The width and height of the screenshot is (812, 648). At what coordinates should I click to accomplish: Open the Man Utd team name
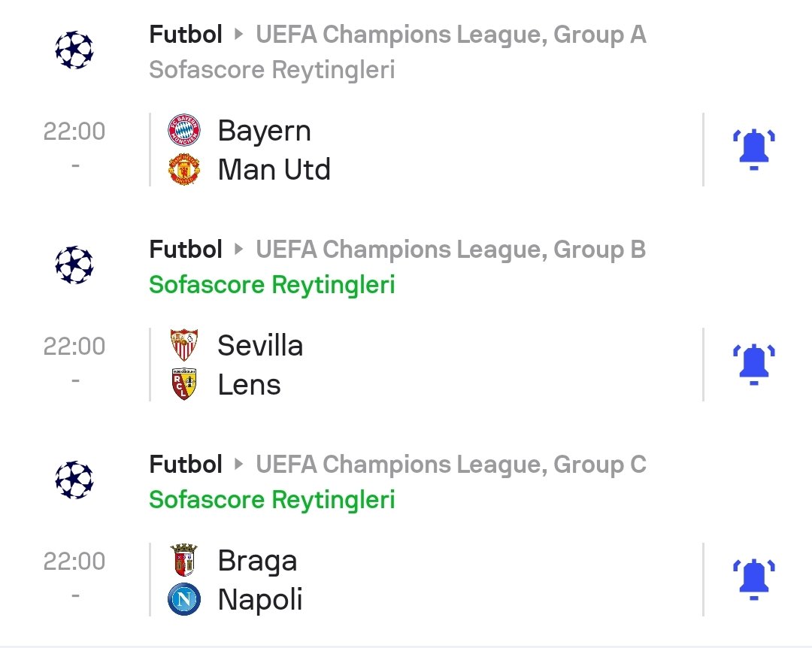(274, 170)
